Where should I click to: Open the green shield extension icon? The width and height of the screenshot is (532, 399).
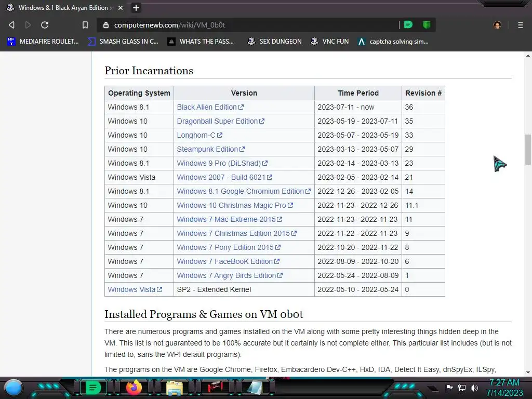click(427, 25)
